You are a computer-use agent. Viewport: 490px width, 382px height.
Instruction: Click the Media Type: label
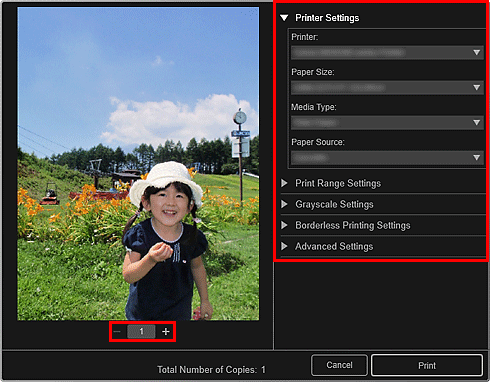click(314, 107)
